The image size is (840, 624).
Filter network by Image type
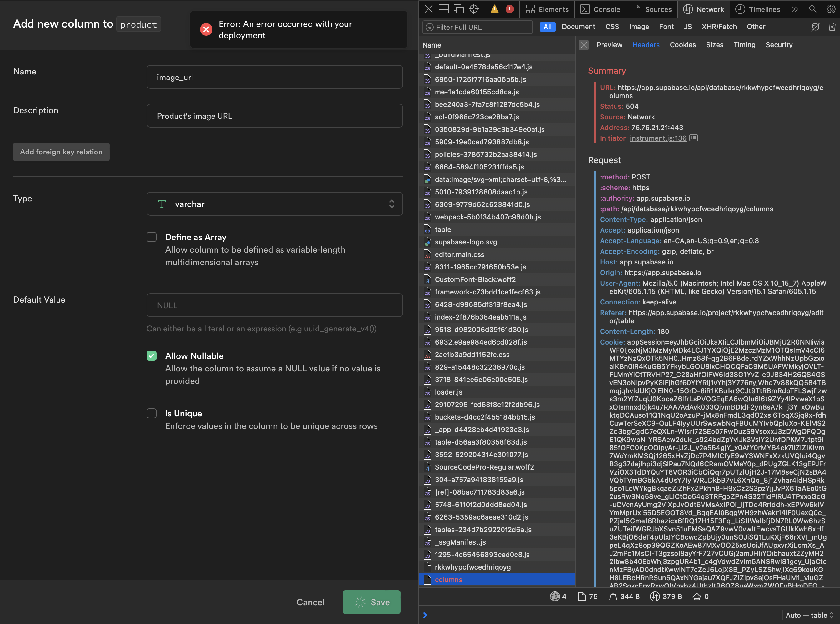pos(639,27)
